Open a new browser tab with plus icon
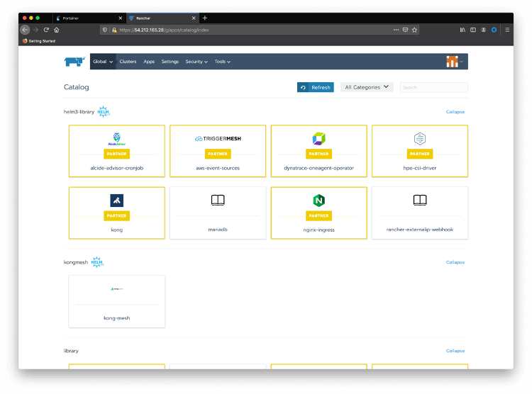532x394 pixels. point(205,18)
